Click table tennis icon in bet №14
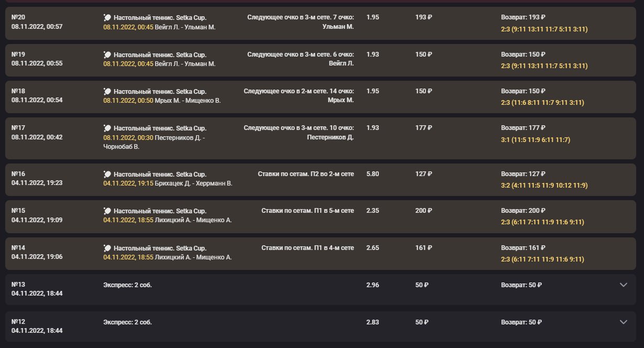This screenshot has width=644, height=348. pyautogui.click(x=107, y=248)
